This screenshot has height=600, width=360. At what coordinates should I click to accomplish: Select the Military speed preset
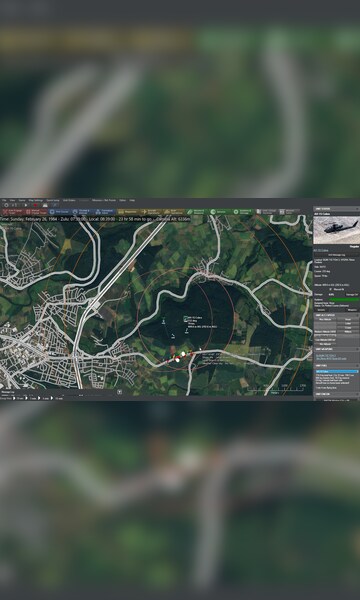click(348, 332)
